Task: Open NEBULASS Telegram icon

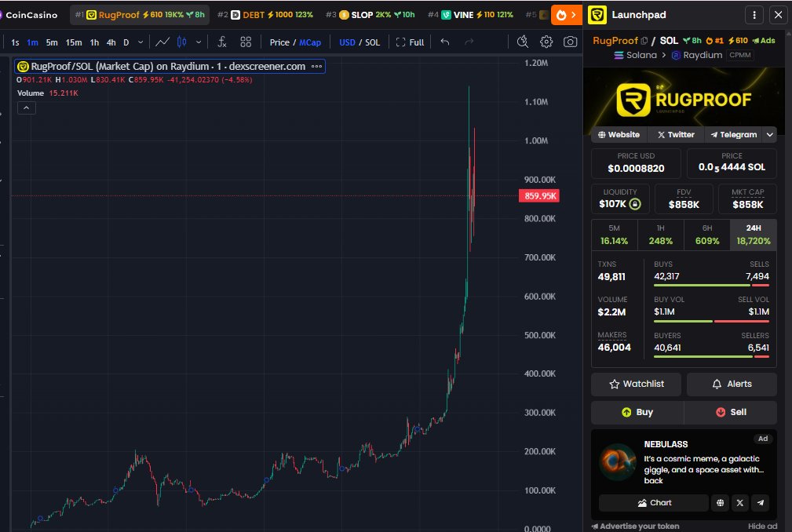Action: pyautogui.click(x=760, y=503)
